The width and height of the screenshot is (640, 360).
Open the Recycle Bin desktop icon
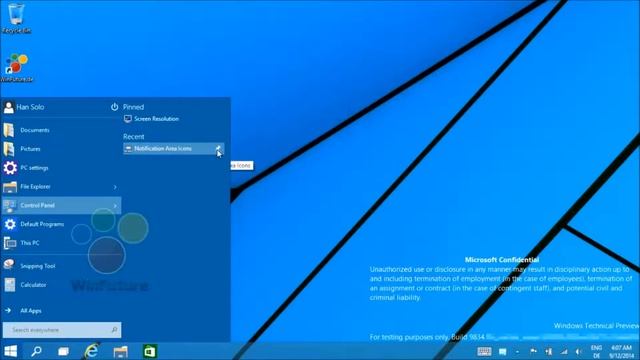16,18
